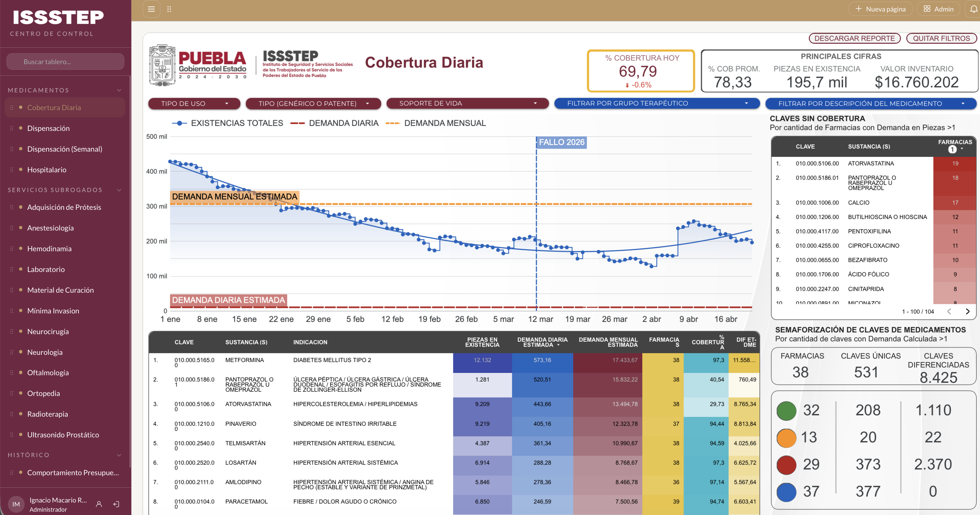
Task: Click the Buscar tablero search field
Action: click(x=65, y=62)
